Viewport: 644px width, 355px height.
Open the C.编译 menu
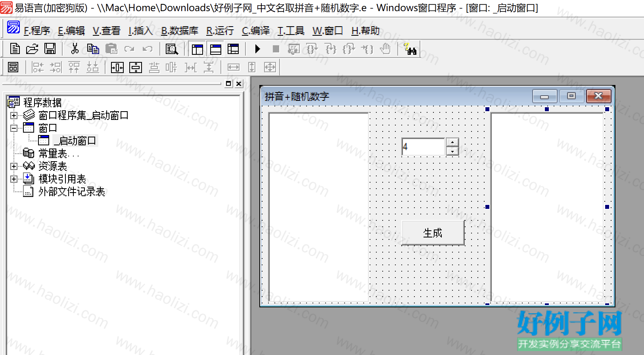click(x=256, y=31)
